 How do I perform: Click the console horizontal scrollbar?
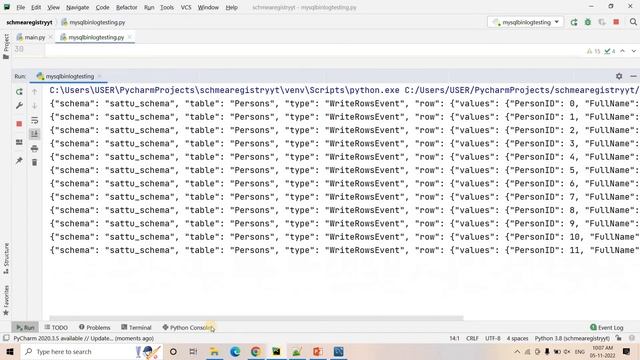coord(256,318)
